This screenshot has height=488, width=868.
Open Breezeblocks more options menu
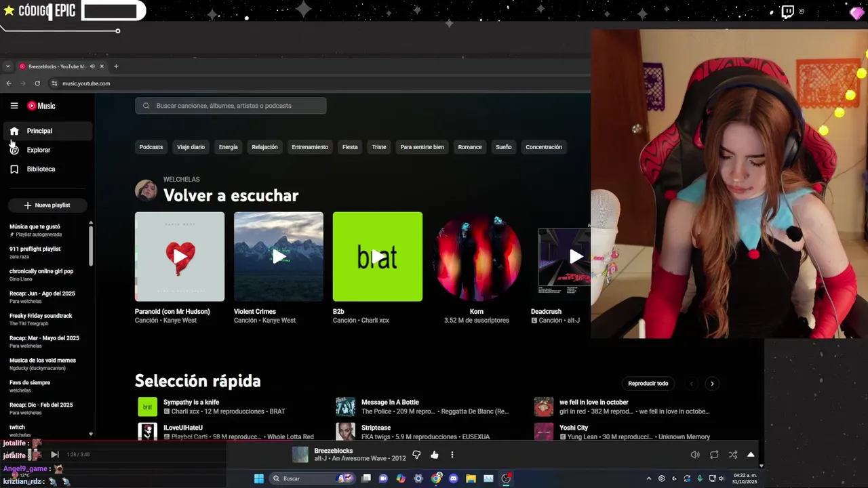point(452,455)
